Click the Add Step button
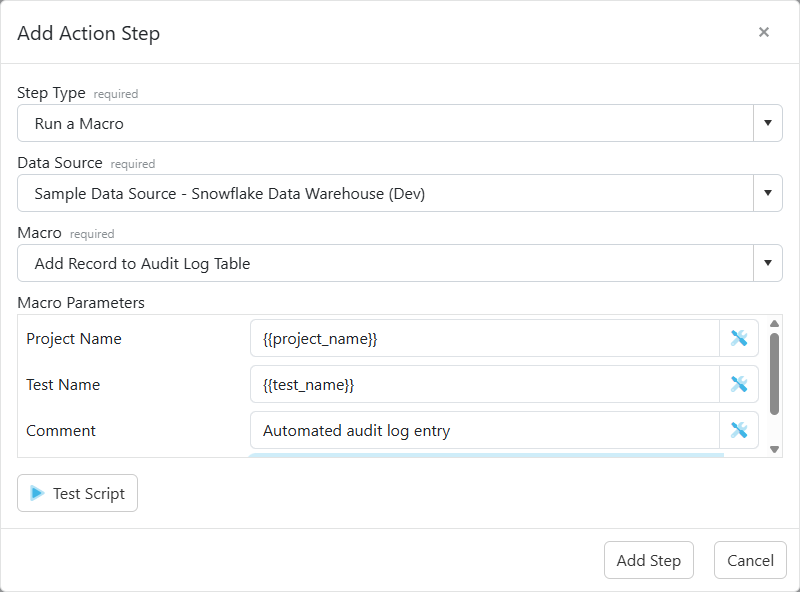Image resolution: width=800 pixels, height=592 pixels. pos(648,560)
